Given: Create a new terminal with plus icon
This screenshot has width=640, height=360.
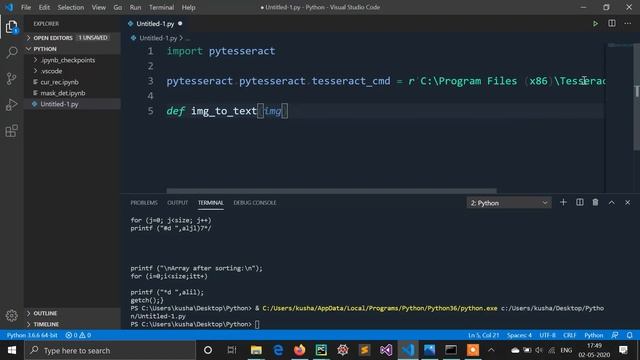Looking at the screenshot, I should [x=563, y=202].
